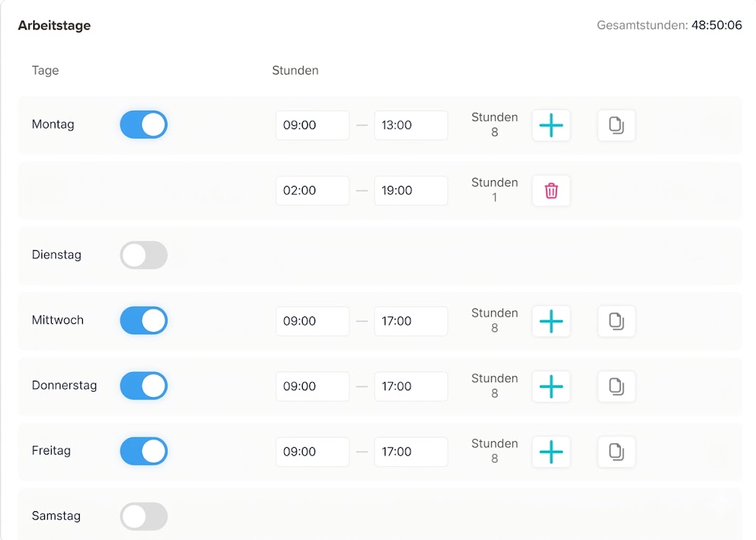Add a time slot for Freitag
Screen dimensions: 756x540
pos(551,452)
